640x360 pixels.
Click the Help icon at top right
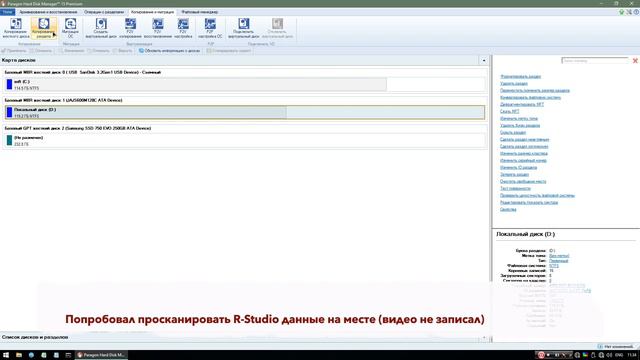[636, 12]
